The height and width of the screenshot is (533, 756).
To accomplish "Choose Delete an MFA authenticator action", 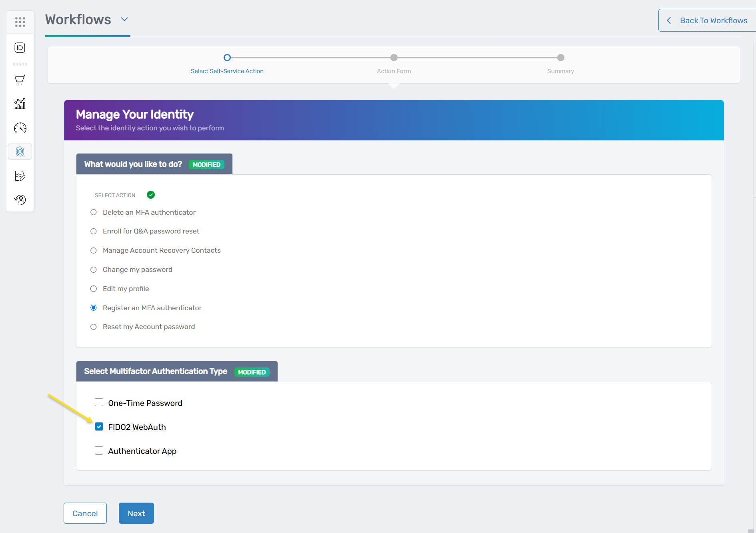I will pos(93,212).
